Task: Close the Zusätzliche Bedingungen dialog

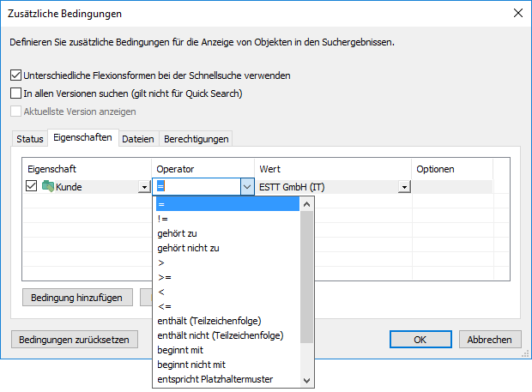Action: pos(517,13)
